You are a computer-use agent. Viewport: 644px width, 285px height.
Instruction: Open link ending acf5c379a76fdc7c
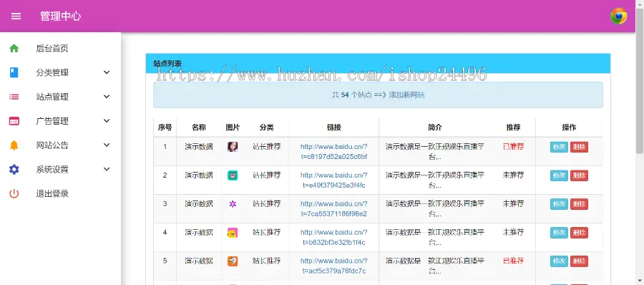point(334,266)
